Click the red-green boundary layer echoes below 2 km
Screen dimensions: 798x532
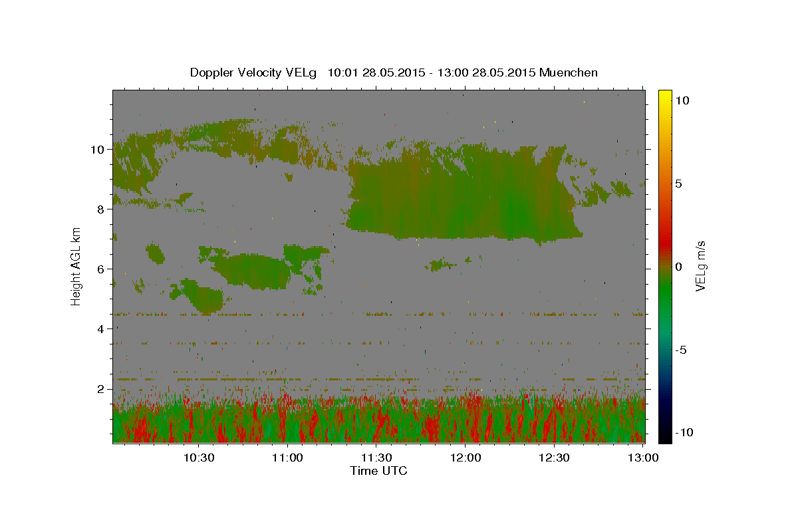tap(378, 419)
